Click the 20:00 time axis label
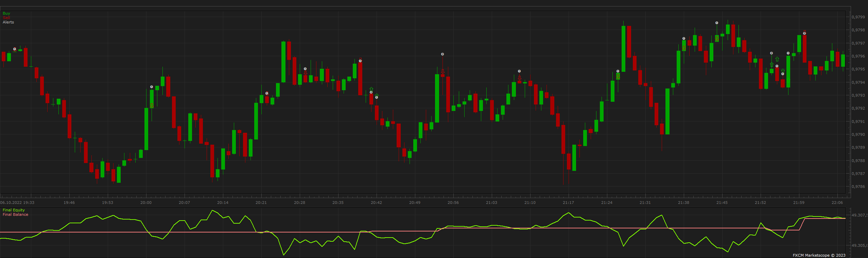Screen dimensions: 868x258 click(146, 203)
